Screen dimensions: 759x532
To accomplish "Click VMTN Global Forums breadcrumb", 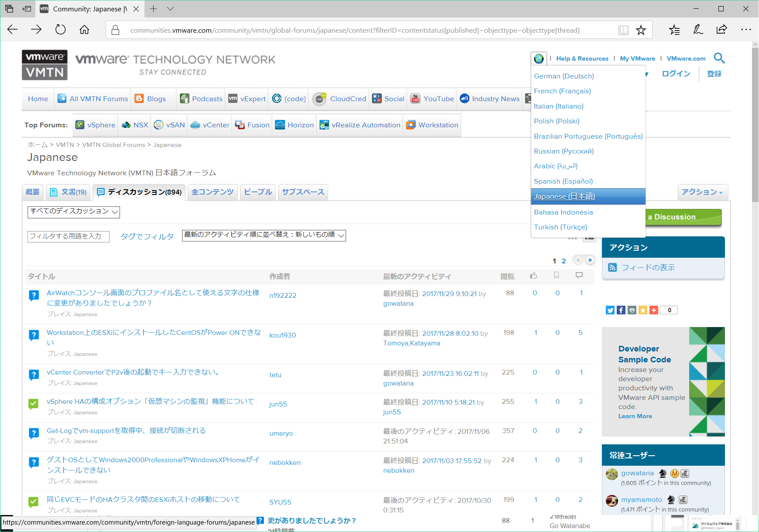I will 113,145.
